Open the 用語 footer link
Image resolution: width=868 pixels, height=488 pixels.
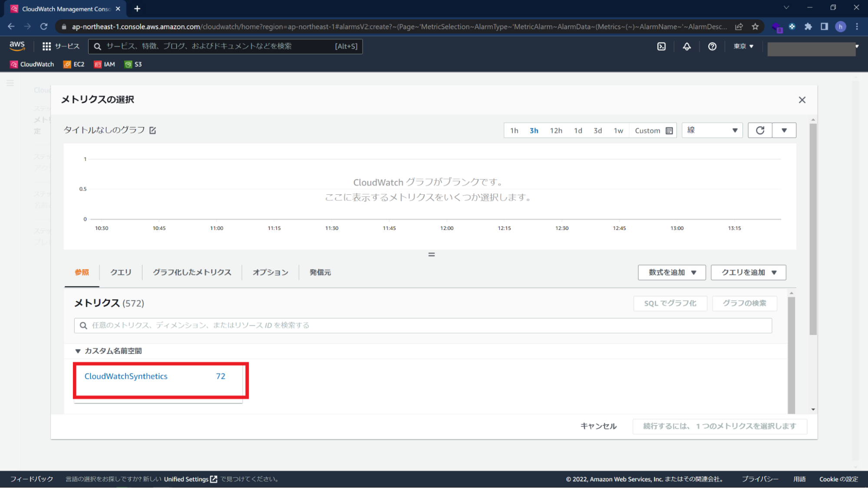coord(799,479)
